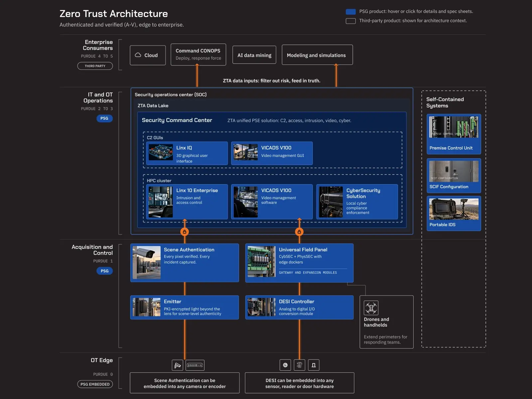The height and width of the screenshot is (399, 532).
Task: Click the AI data mining box
Action: (x=254, y=55)
